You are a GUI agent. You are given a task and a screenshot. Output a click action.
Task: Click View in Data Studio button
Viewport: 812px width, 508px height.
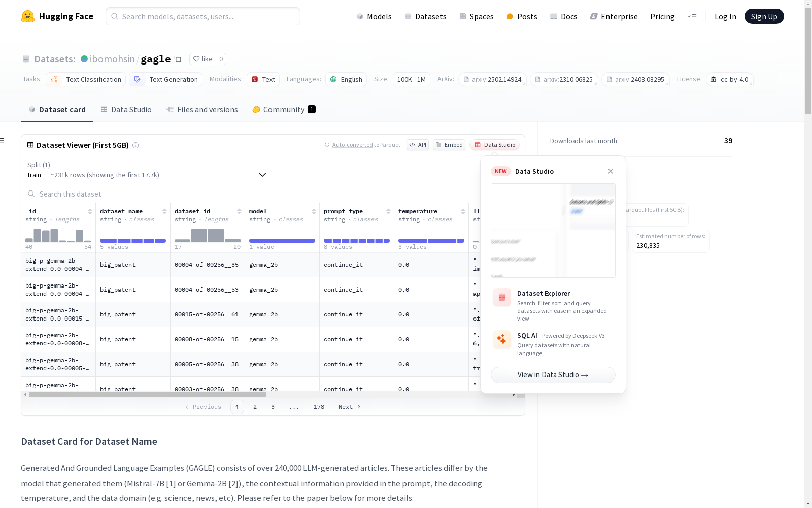pos(553,375)
